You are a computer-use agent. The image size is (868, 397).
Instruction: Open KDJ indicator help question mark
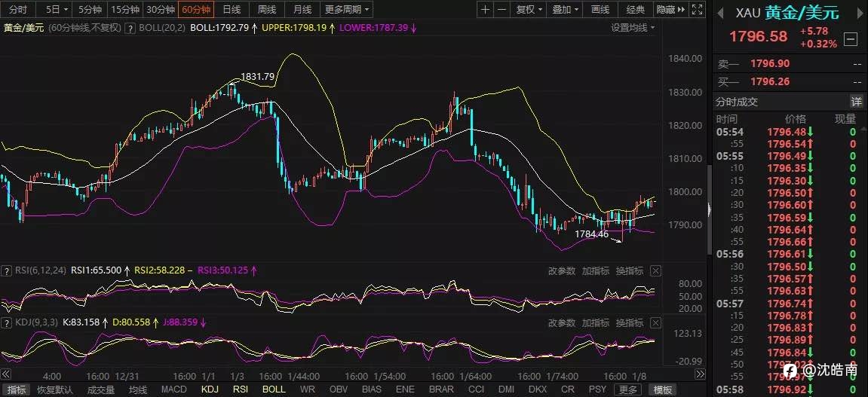click(7, 322)
